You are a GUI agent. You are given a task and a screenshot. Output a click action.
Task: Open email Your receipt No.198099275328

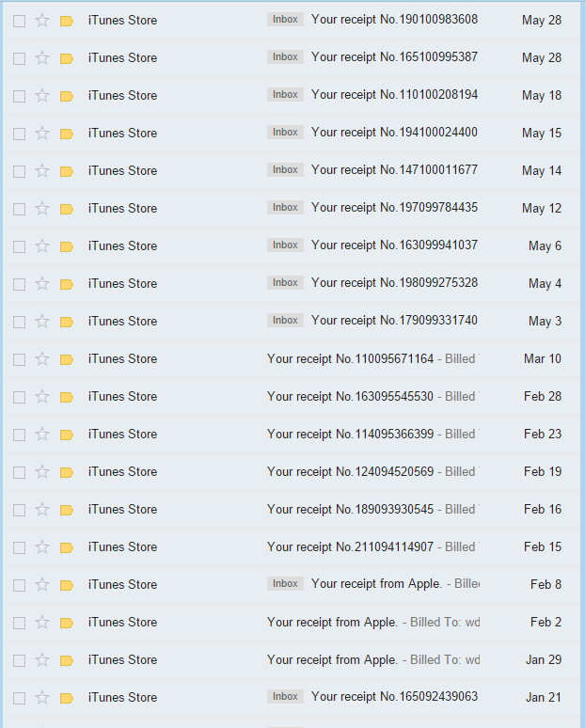292,284
